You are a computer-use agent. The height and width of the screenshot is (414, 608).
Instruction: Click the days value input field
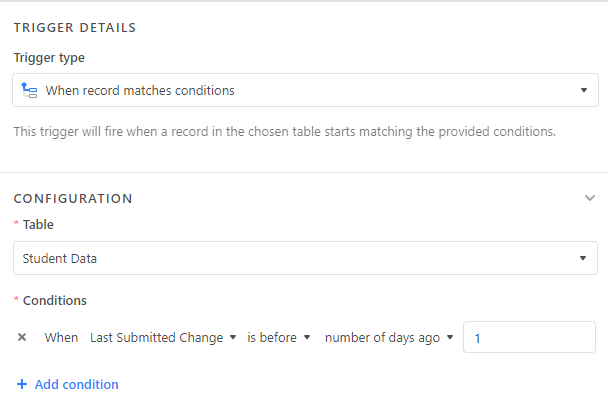pyautogui.click(x=529, y=337)
